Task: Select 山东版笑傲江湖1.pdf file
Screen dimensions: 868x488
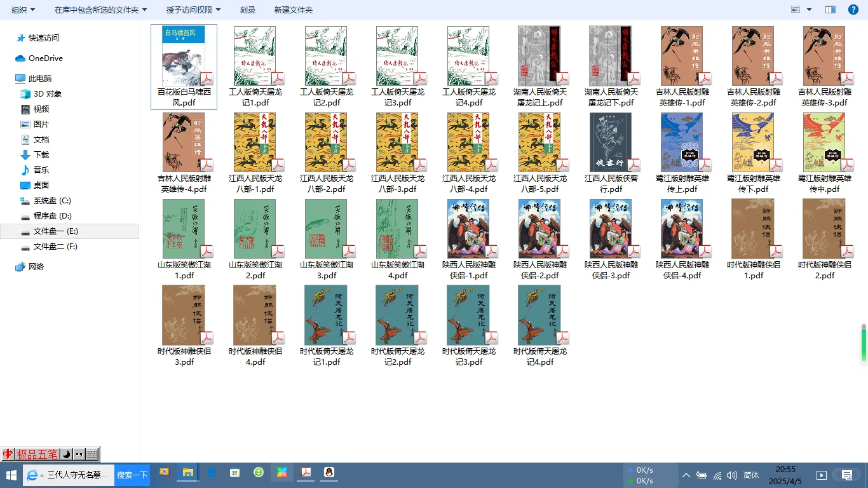Action: [x=184, y=240]
